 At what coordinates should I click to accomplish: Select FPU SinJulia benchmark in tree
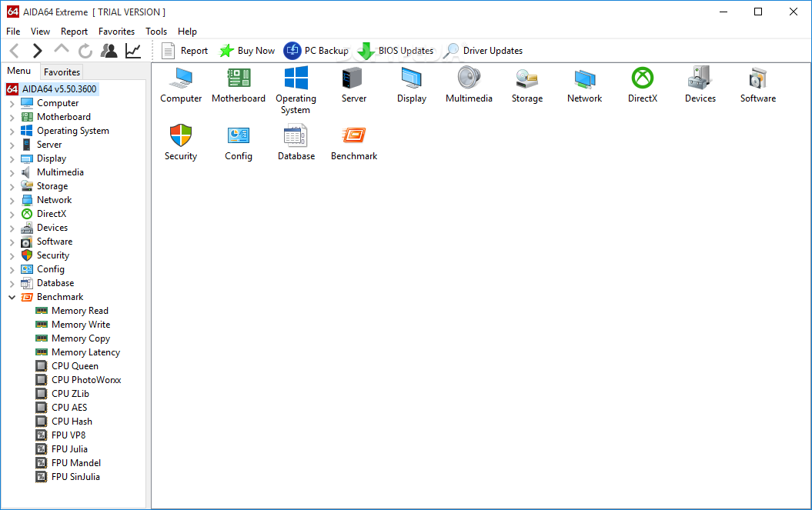click(75, 477)
